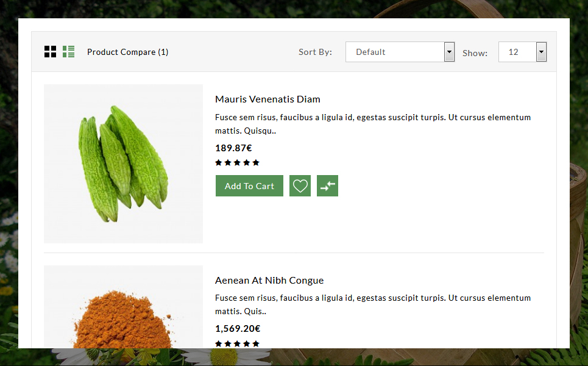This screenshot has width=588, height=366.
Task: Click the star rating under 189.87€
Action: tap(238, 162)
